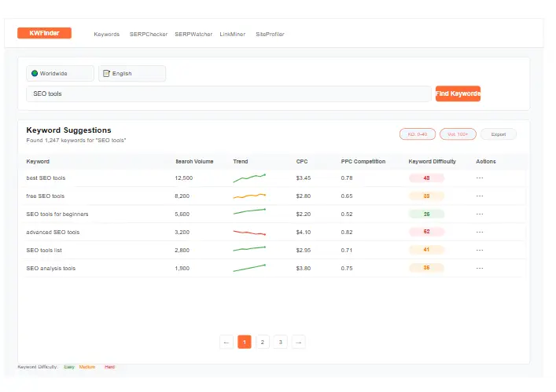
Task: Click the red trend sparkline for advanced SEO tools
Action: (x=249, y=233)
